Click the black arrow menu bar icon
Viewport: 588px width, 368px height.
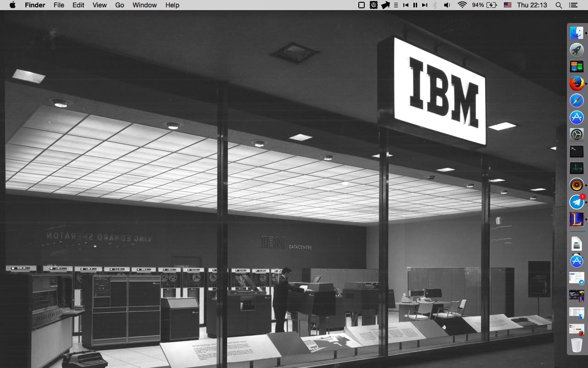click(385, 5)
